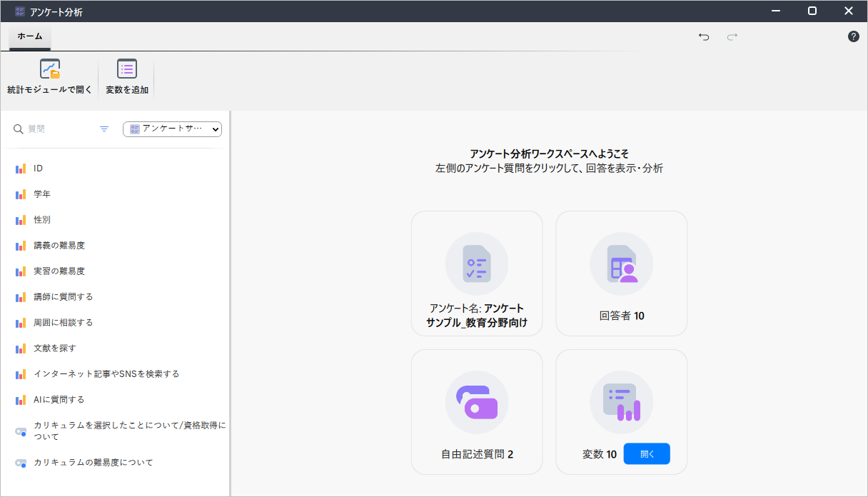
Task: Open the アンケートサ… survey dropdown
Action: coord(172,129)
